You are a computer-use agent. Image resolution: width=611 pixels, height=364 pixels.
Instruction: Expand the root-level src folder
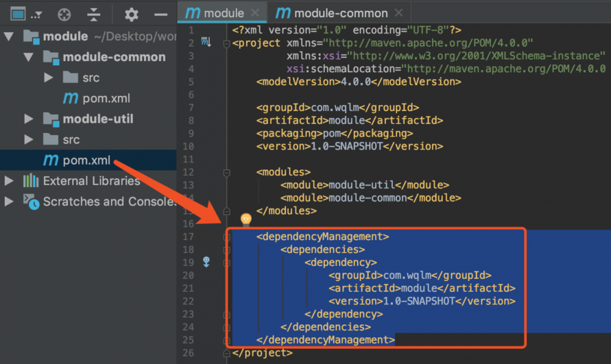[x=29, y=139]
